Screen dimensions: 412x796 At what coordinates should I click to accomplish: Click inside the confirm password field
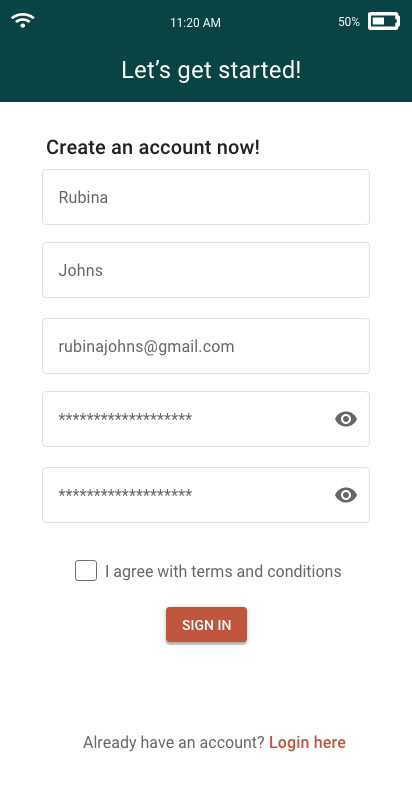206,495
